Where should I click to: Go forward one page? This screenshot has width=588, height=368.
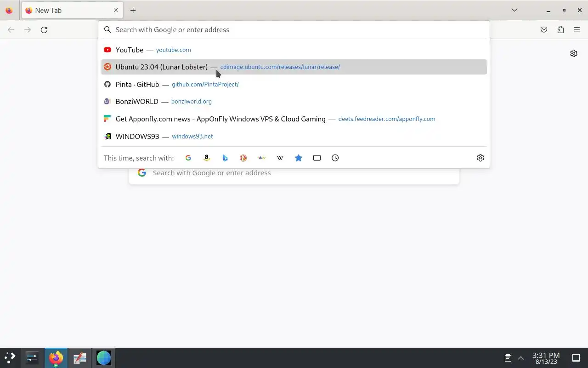point(28,29)
